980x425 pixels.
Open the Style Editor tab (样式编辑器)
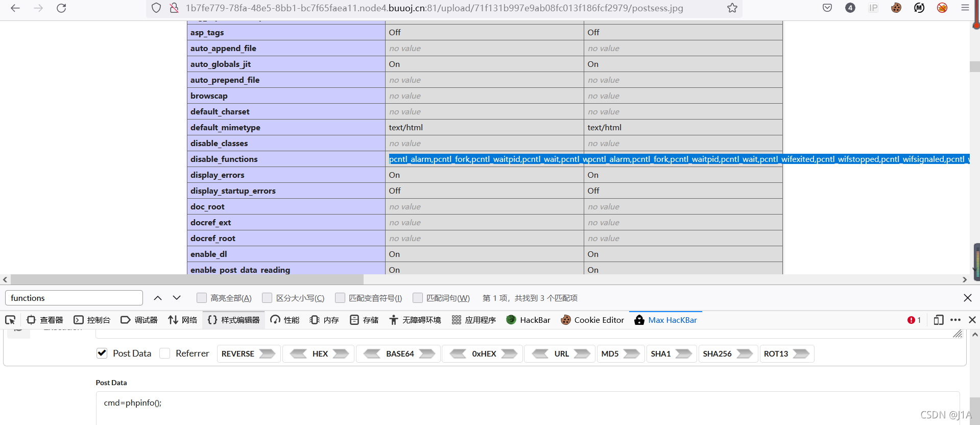tap(234, 320)
